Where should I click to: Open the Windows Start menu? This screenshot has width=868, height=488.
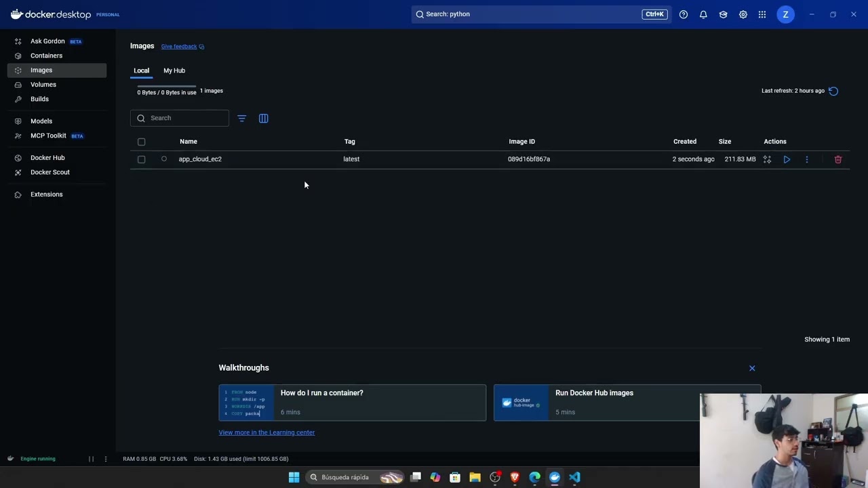(294, 477)
